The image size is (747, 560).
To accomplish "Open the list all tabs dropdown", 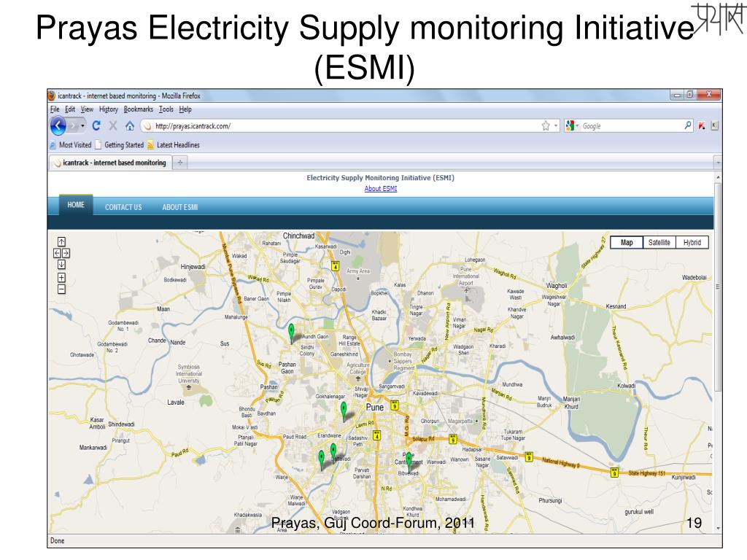I will tap(718, 163).
